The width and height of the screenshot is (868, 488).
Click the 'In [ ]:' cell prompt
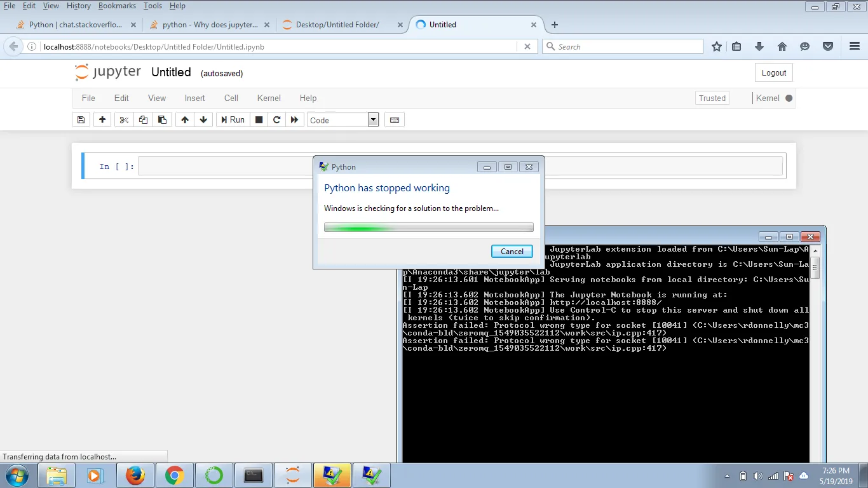[117, 166]
